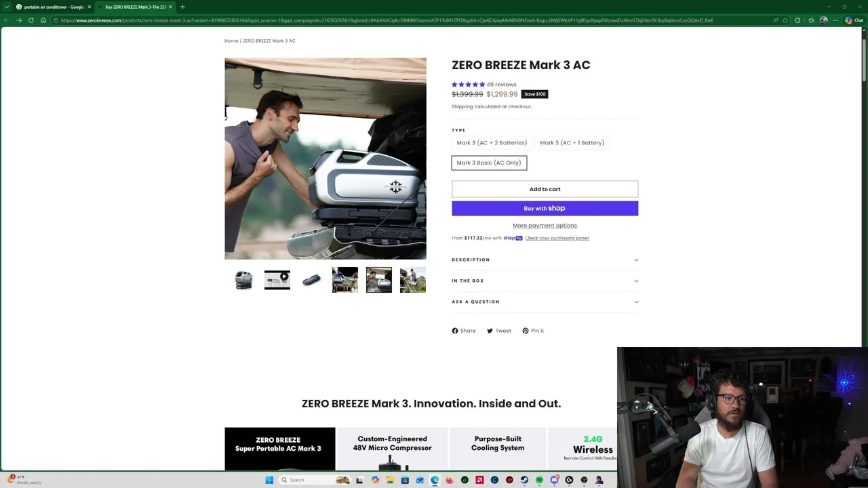Select Mark 3 (AC + 2 Batteries) option
Viewport: 868px width, 488px height.
coord(492,142)
